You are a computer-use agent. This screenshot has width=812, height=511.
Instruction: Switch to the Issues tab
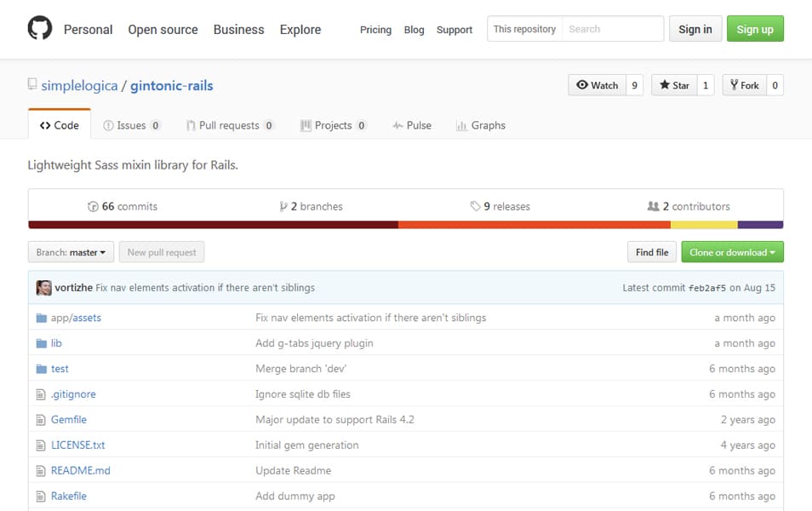132,125
